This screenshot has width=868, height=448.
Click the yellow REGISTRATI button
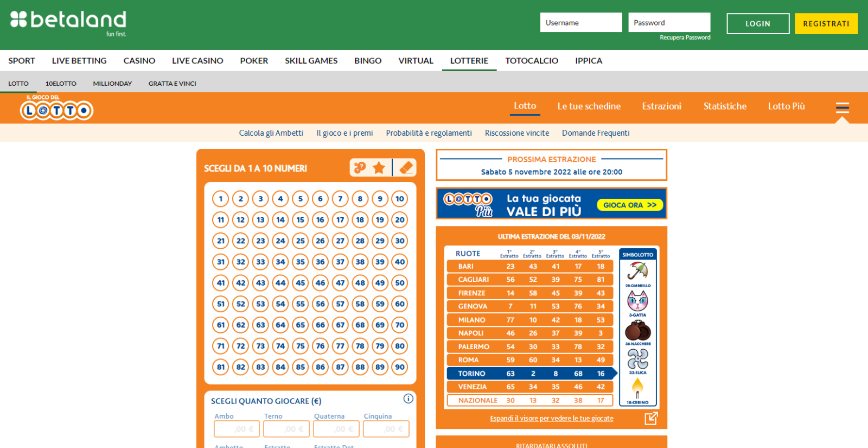click(826, 23)
